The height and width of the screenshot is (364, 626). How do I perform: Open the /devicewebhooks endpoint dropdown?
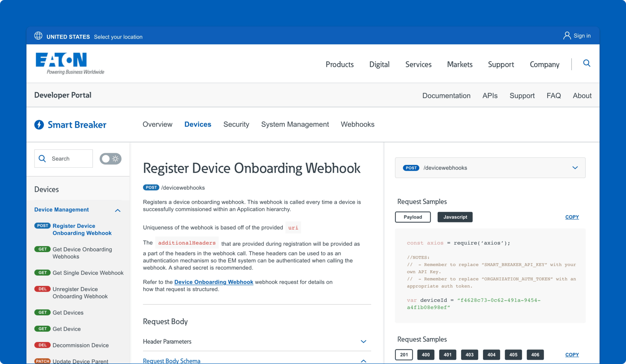[x=575, y=168]
